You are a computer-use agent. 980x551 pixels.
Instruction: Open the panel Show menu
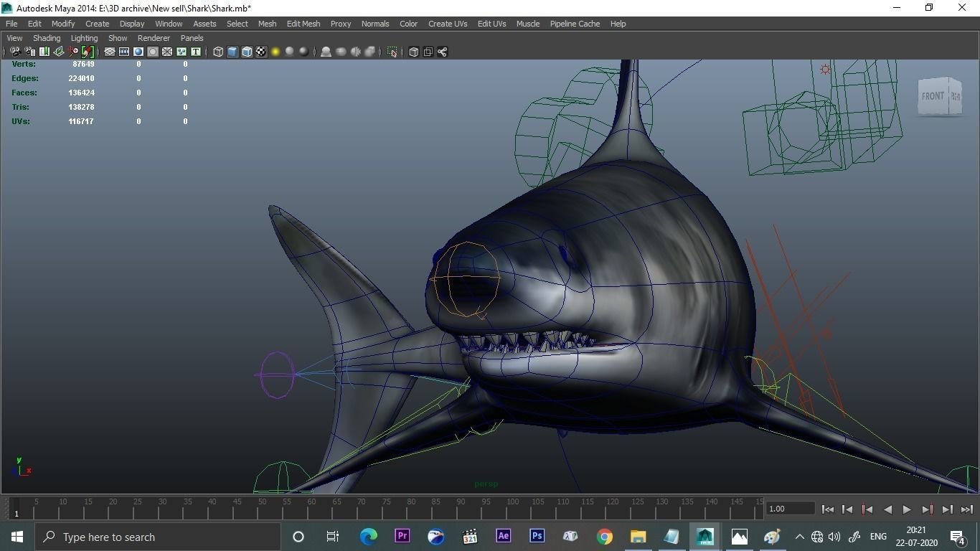[x=118, y=38]
